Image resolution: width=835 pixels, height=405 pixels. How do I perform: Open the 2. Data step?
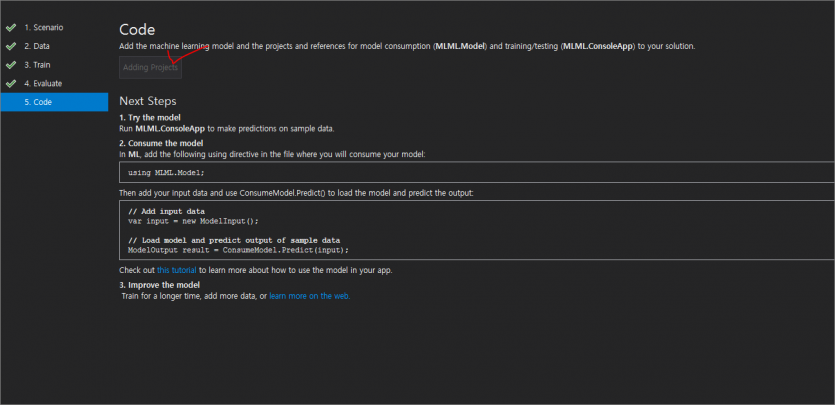[37, 46]
